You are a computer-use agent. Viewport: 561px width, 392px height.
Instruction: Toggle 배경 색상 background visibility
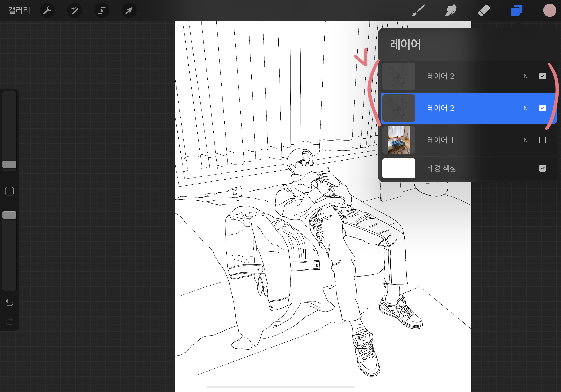(x=542, y=168)
